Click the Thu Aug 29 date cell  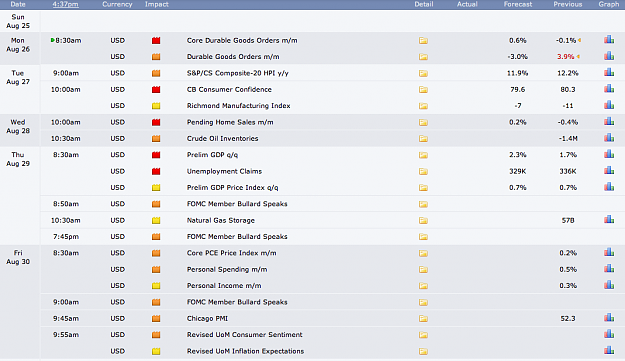(18, 159)
